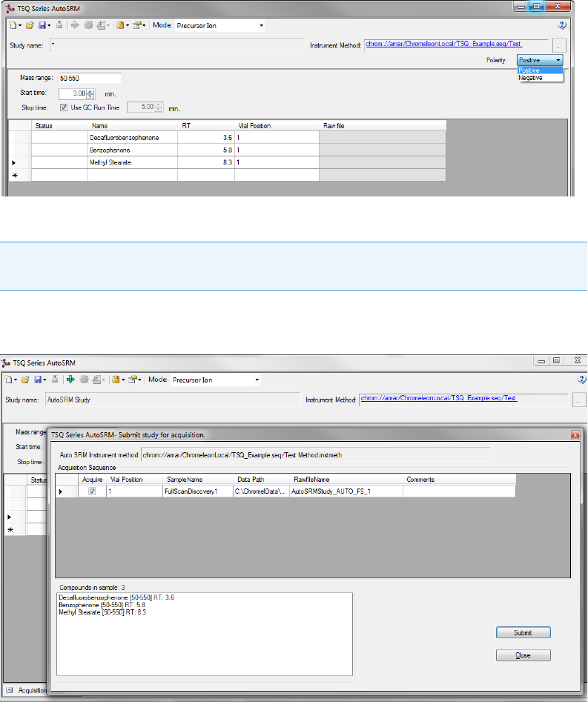Expand New study arrow in Polarity window
The image size is (588, 702).
(x=20, y=26)
